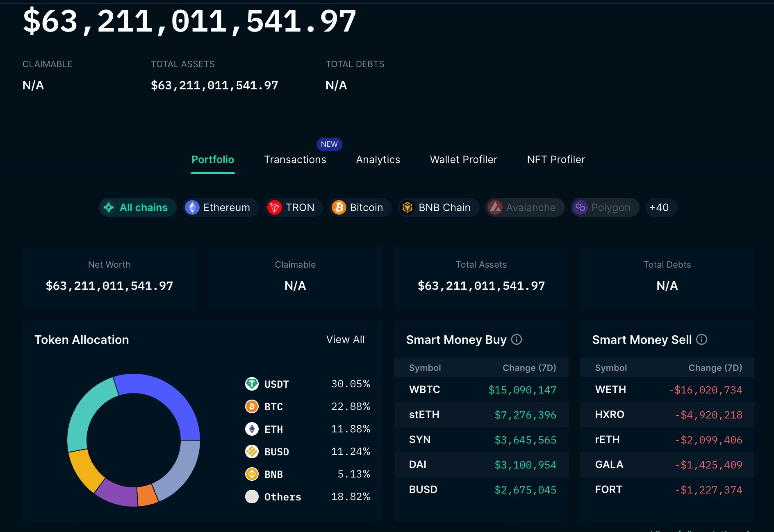Click the Smart Money Buy info icon
This screenshot has height=532, width=774.
[x=517, y=339]
